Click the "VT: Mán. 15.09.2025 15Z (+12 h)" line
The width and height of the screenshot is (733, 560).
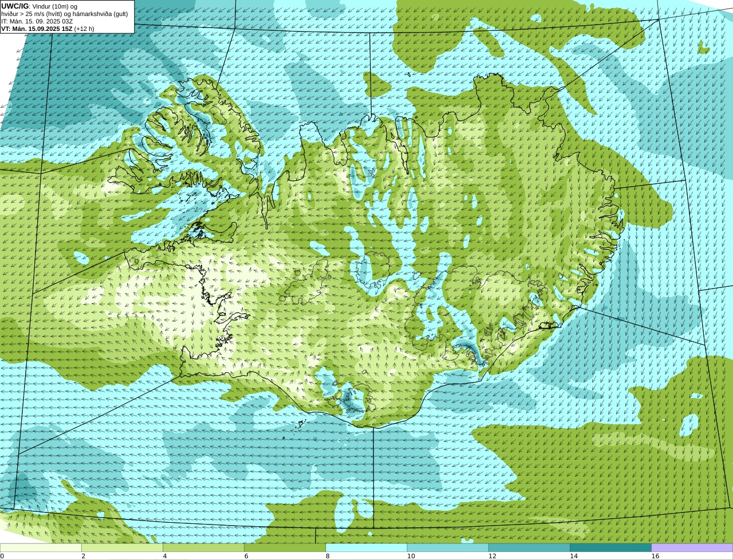48,29
